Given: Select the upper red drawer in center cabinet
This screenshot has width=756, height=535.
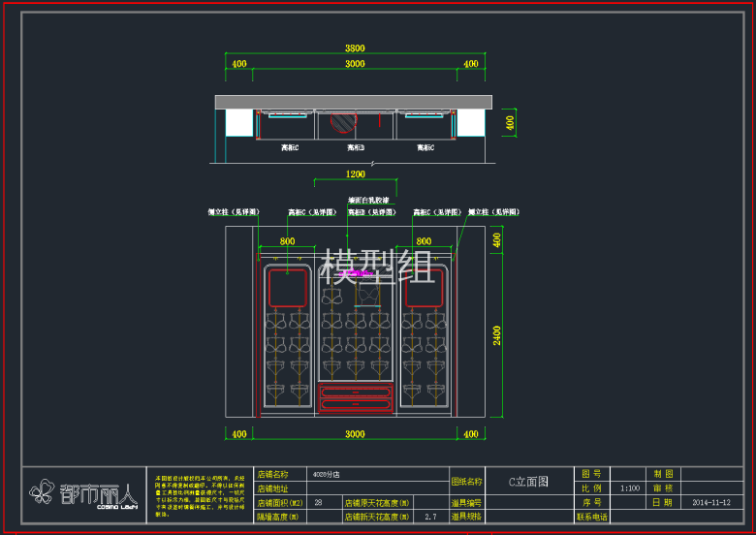Looking at the screenshot, I should 356,390.
